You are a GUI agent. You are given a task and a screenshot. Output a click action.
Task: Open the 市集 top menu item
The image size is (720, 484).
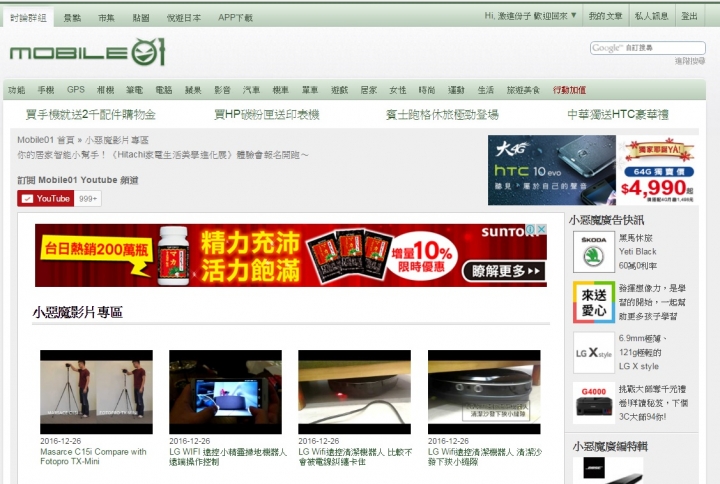click(106, 18)
